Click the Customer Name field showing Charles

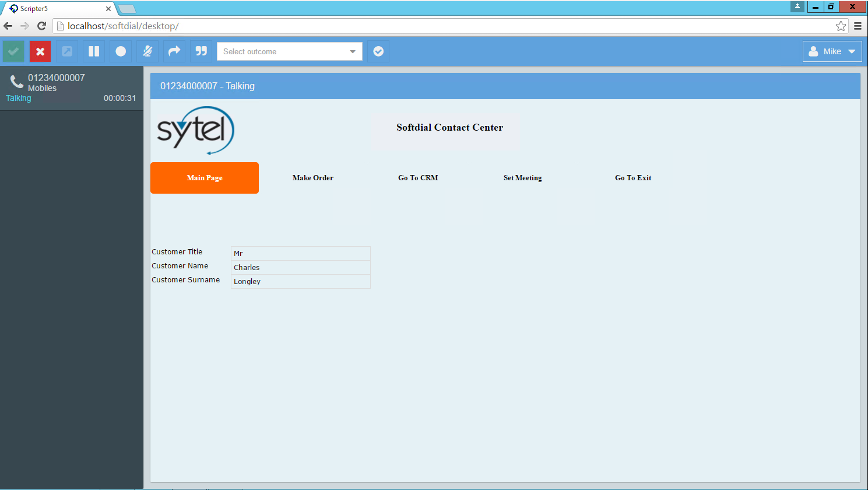pos(301,267)
